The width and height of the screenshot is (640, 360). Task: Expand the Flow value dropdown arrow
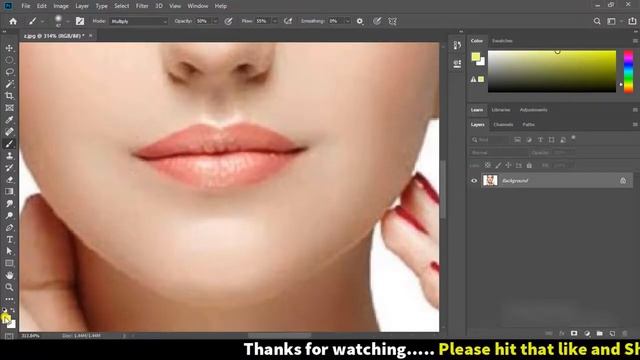(275, 21)
